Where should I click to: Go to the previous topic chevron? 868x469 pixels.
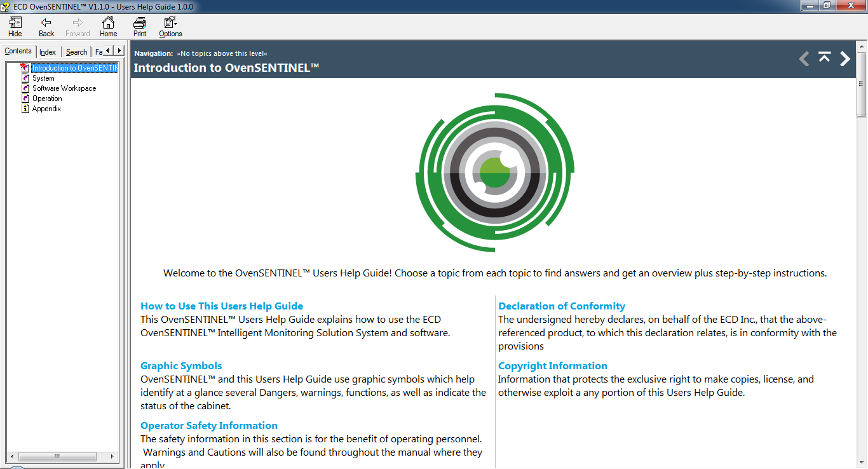click(804, 58)
